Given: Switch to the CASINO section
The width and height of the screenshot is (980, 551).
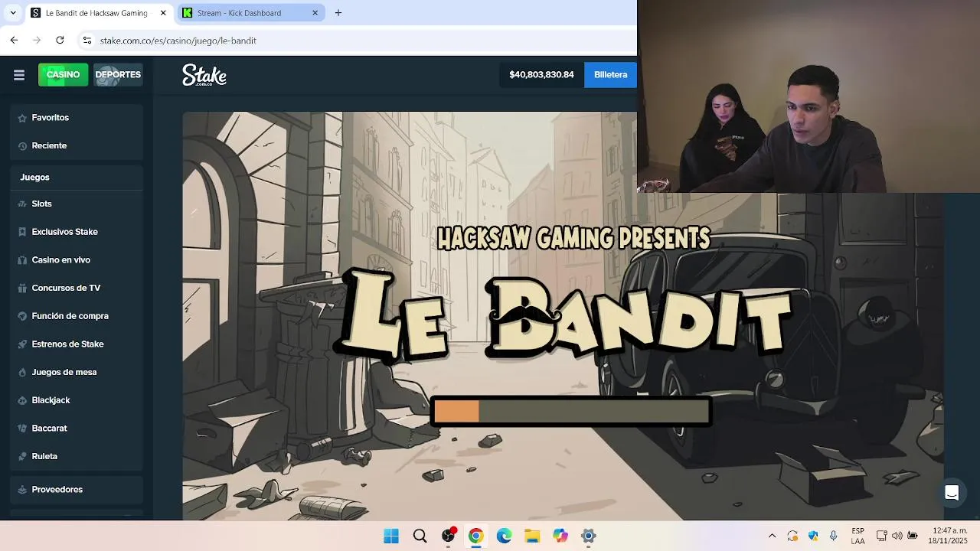Looking at the screenshot, I should point(63,75).
